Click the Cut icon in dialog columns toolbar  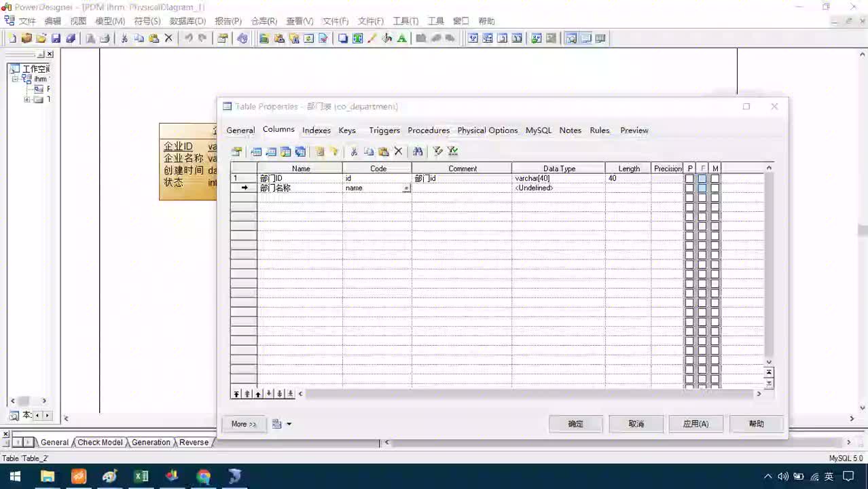click(354, 151)
